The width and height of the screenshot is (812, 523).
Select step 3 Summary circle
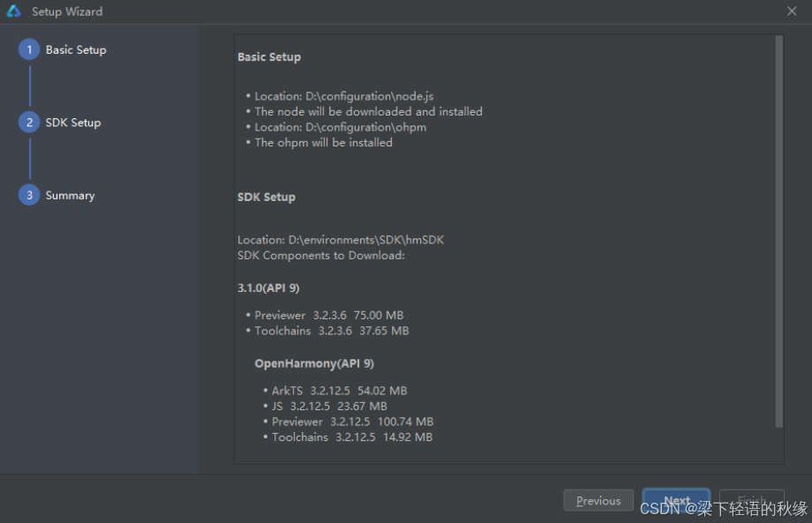(x=29, y=195)
